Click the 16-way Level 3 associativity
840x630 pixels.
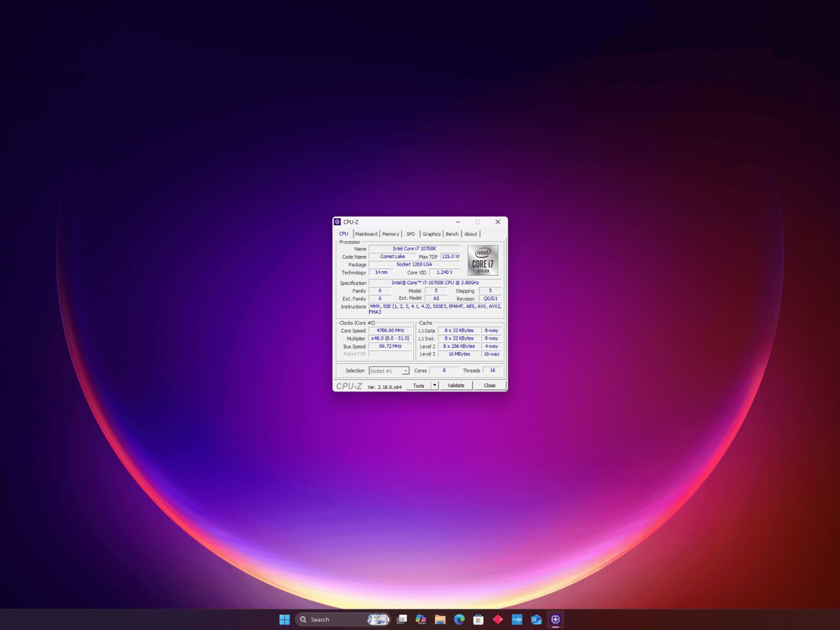492,354
